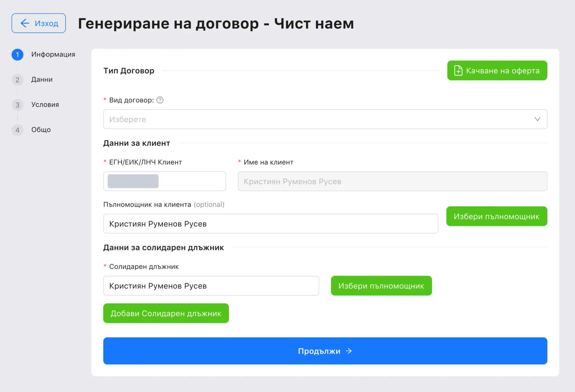
Task: Go to the Общо step label
Action: (41, 130)
